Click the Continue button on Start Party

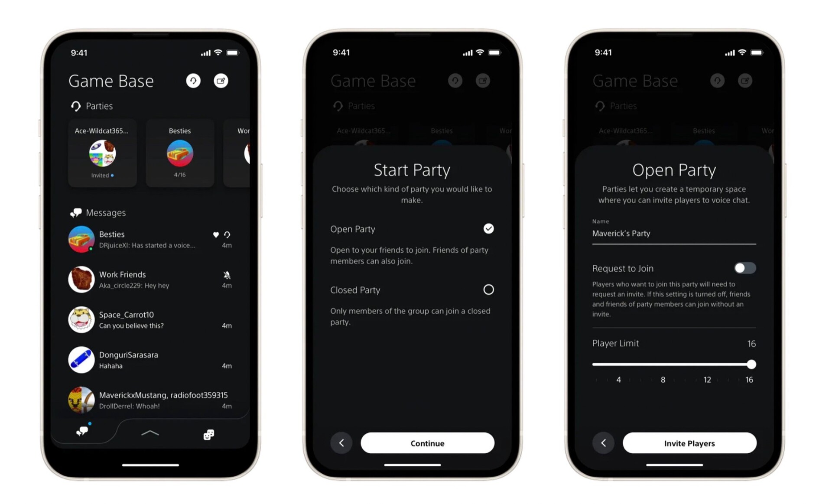427,443
